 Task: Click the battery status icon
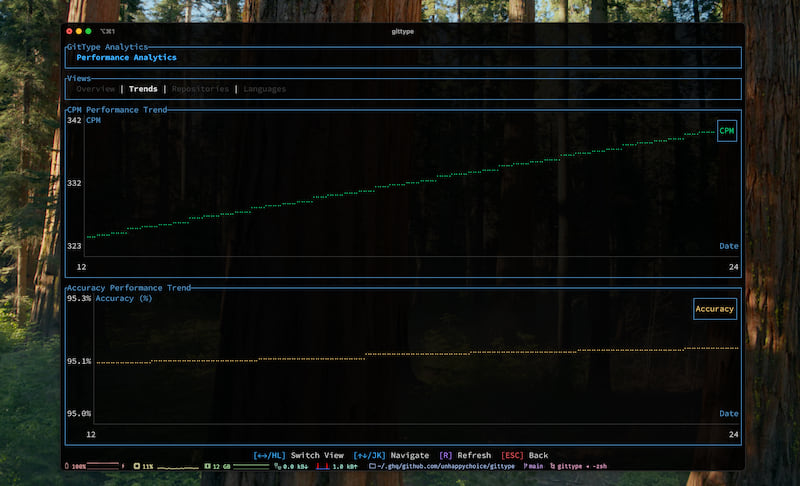tap(68, 466)
